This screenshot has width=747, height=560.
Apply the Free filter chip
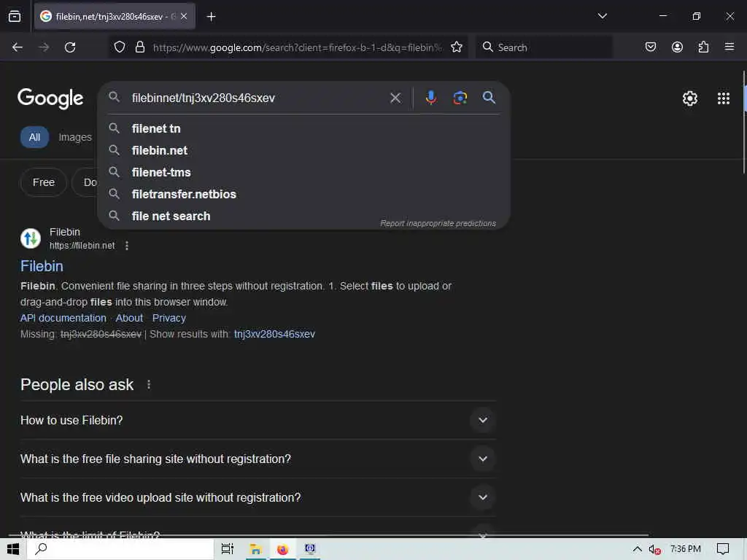43,182
